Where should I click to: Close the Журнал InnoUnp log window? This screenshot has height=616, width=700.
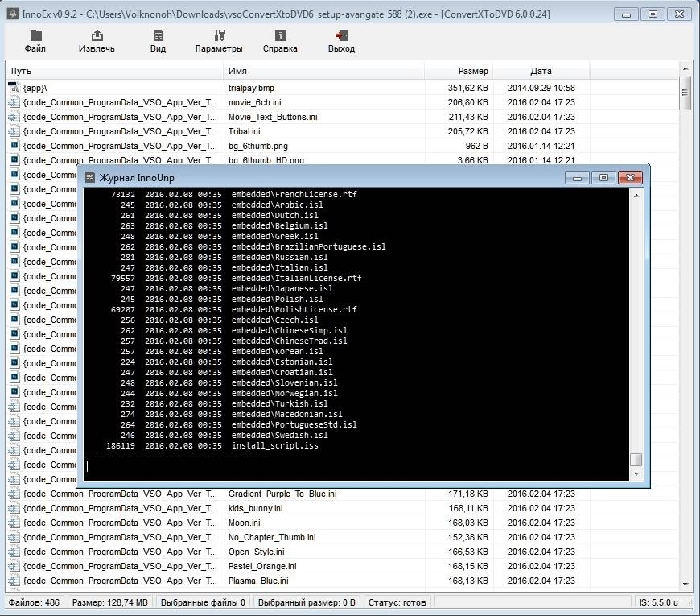pyautogui.click(x=630, y=178)
